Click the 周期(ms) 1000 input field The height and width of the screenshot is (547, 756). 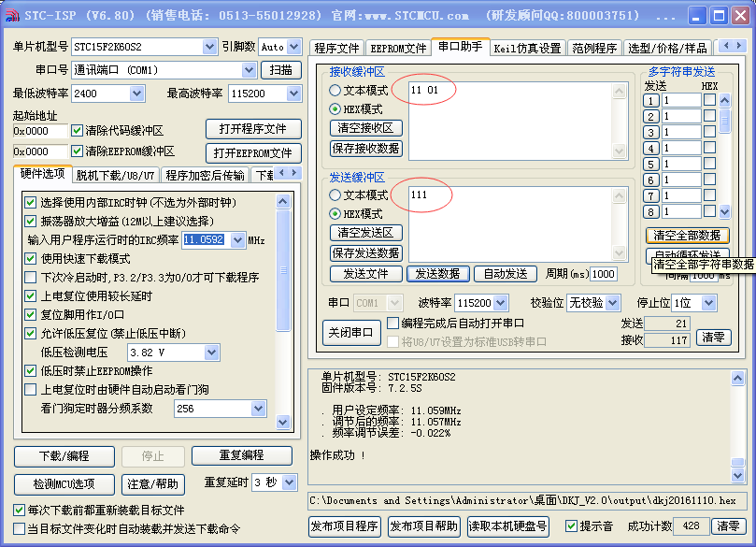tap(603, 274)
